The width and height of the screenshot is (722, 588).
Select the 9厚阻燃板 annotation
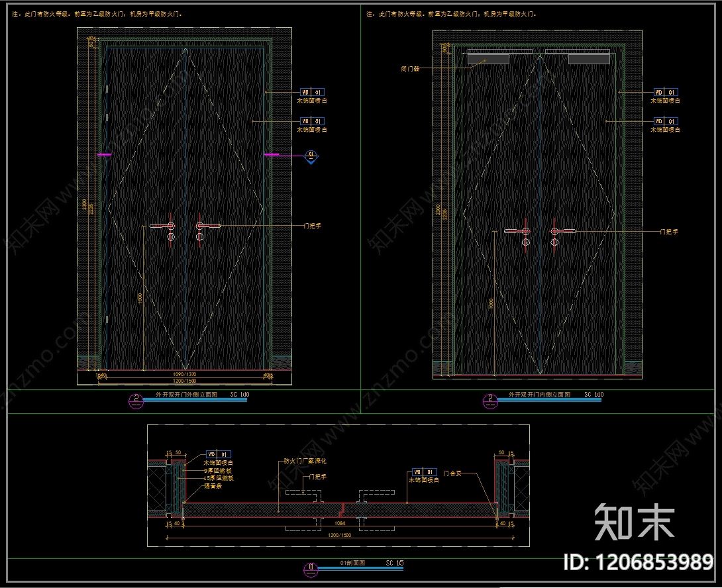click(x=218, y=471)
